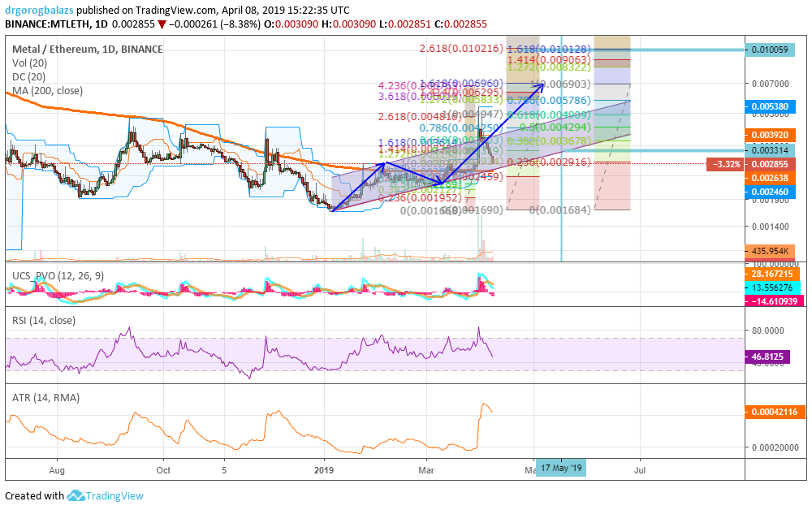This screenshot has width=812, height=510.
Task: Click the 0.00020000 ATR axis tick
Action: [x=775, y=447]
